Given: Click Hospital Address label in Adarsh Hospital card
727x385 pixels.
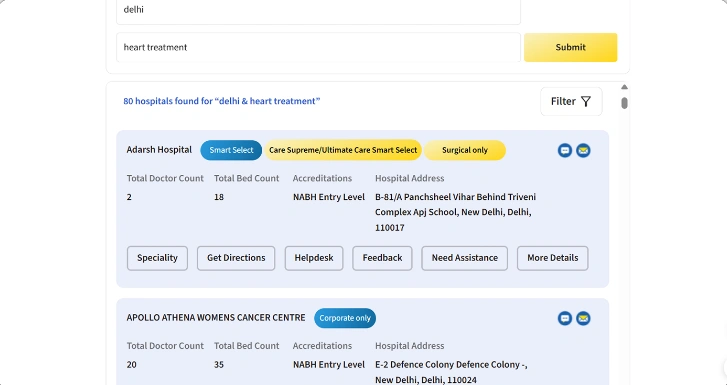Looking at the screenshot, I should click(409, 178).
